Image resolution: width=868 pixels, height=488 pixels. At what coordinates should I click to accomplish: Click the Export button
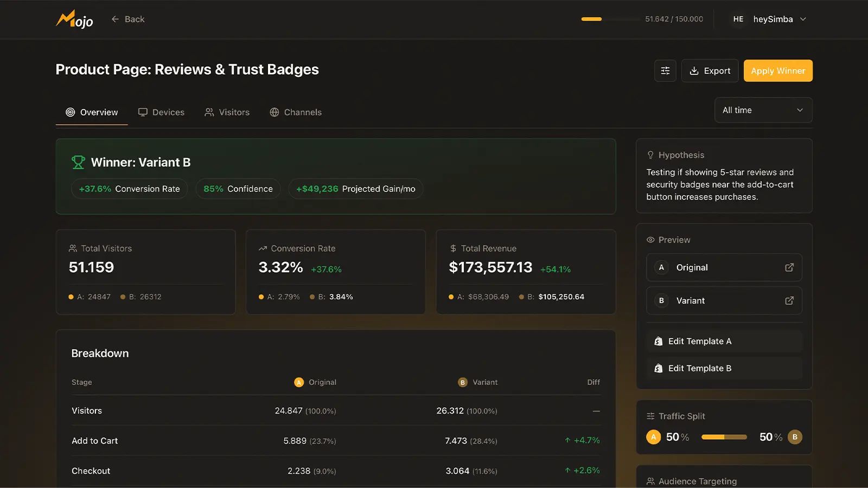point(710,70)
